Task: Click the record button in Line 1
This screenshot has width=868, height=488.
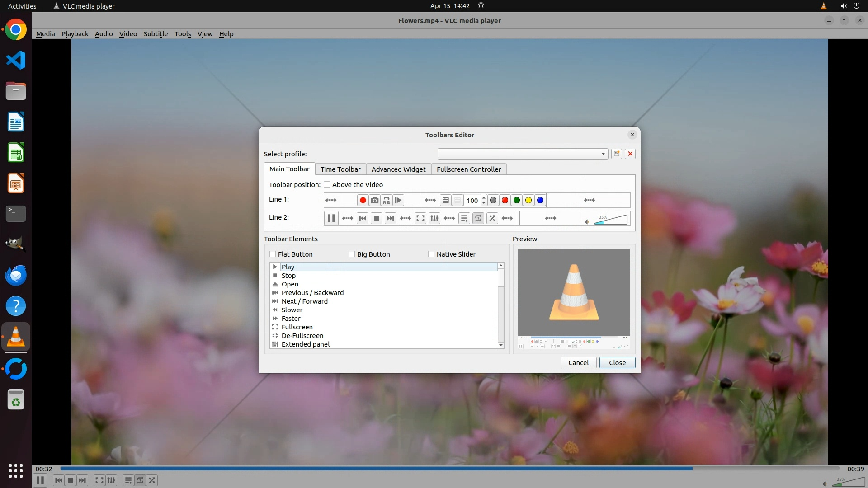Action: pyautogui.click(x=363, y=200)
